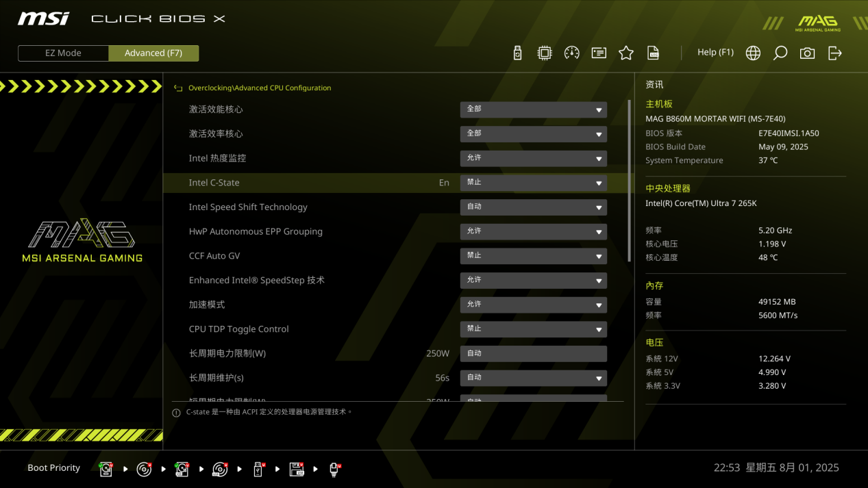Click the 'Boot Priority' label
This screenshot has width=868, height=488.
[53, 468]
